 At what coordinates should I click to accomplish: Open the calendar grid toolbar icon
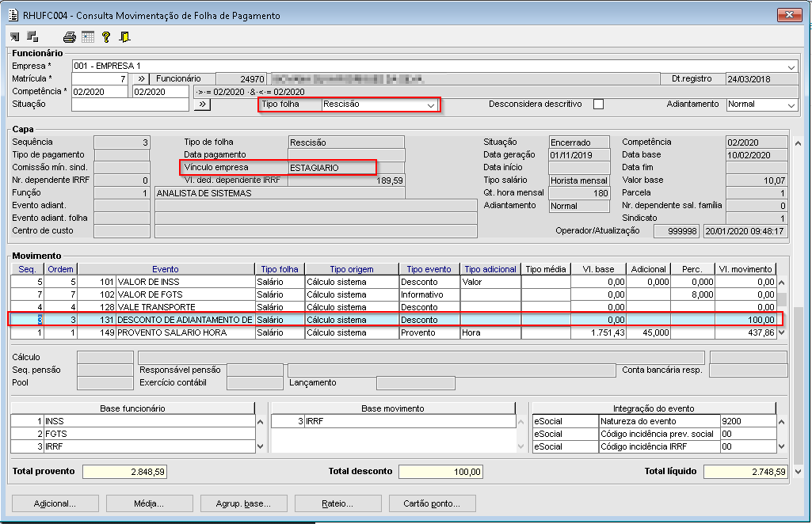pyautogui.click(x=88, y=37)
